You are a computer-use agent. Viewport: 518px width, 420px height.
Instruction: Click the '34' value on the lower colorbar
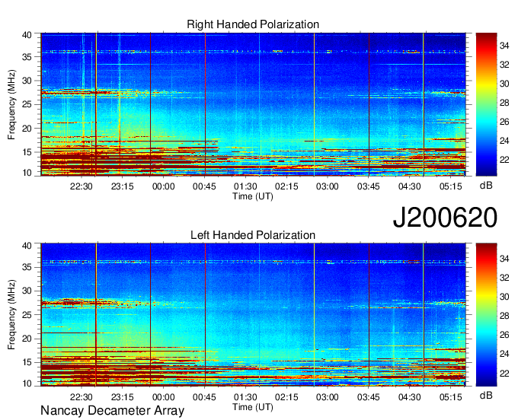click(x=504, y=259)
